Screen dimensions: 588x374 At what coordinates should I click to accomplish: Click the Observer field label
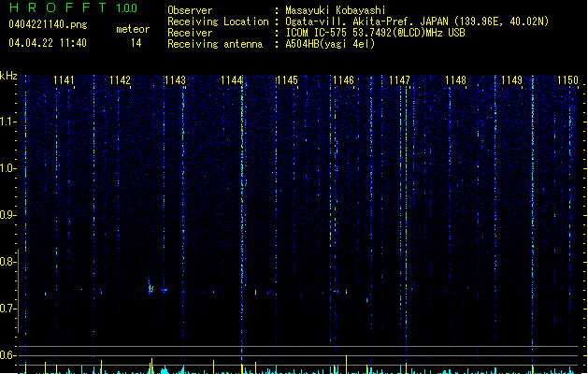[190, 10]
